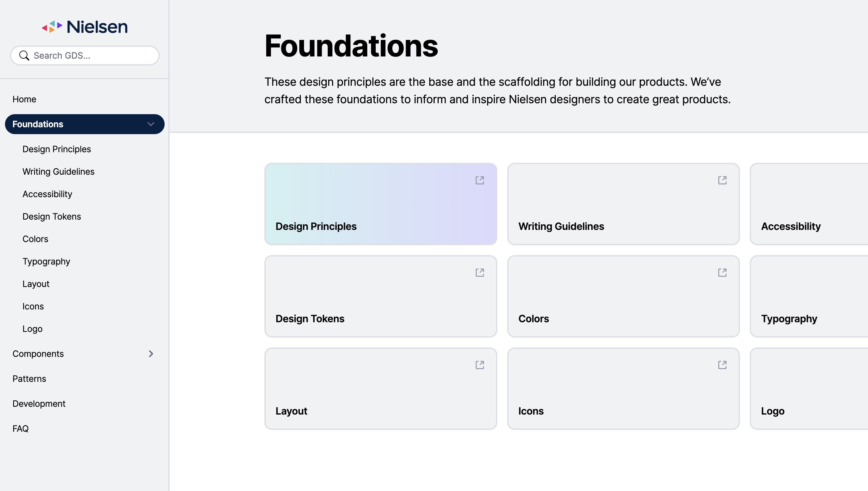Open Typography in the sidebar submenu
This screenshot has width=868, height=491.
click(x=46, y=261)
